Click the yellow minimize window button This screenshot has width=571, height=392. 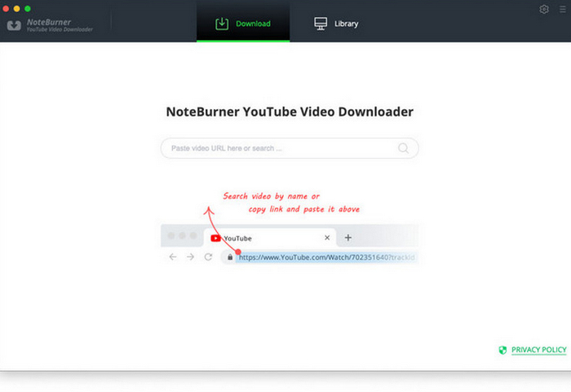coord(17,8)
